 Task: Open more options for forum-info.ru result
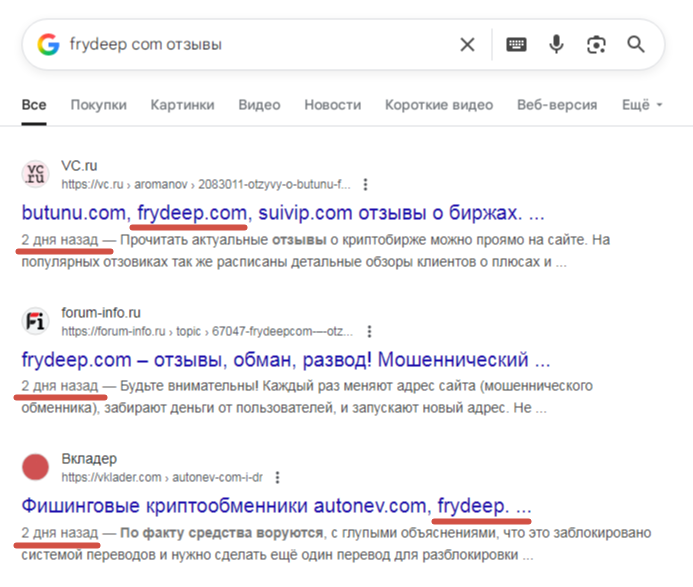(x=371, y=331)
